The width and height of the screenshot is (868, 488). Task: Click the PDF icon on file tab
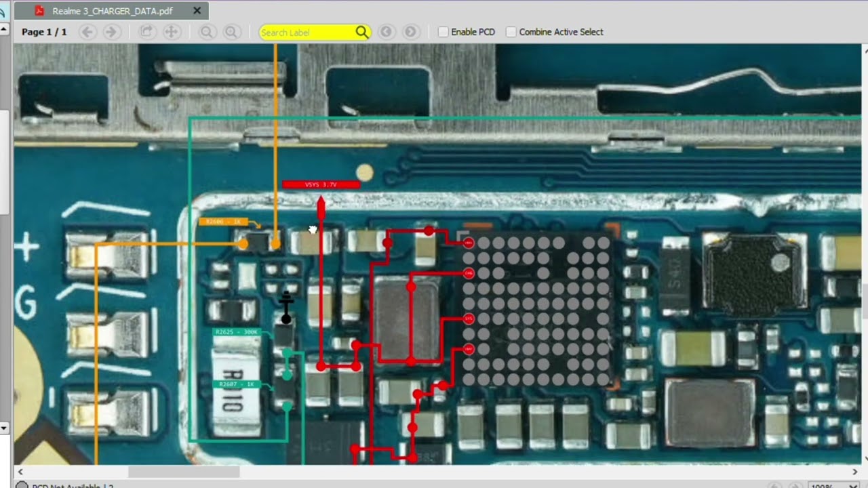click(39, 11)
